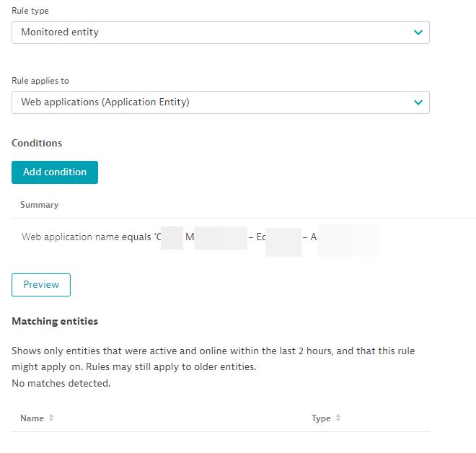
Task: Click the word equals in the condition summary
Action: [136, 237]
